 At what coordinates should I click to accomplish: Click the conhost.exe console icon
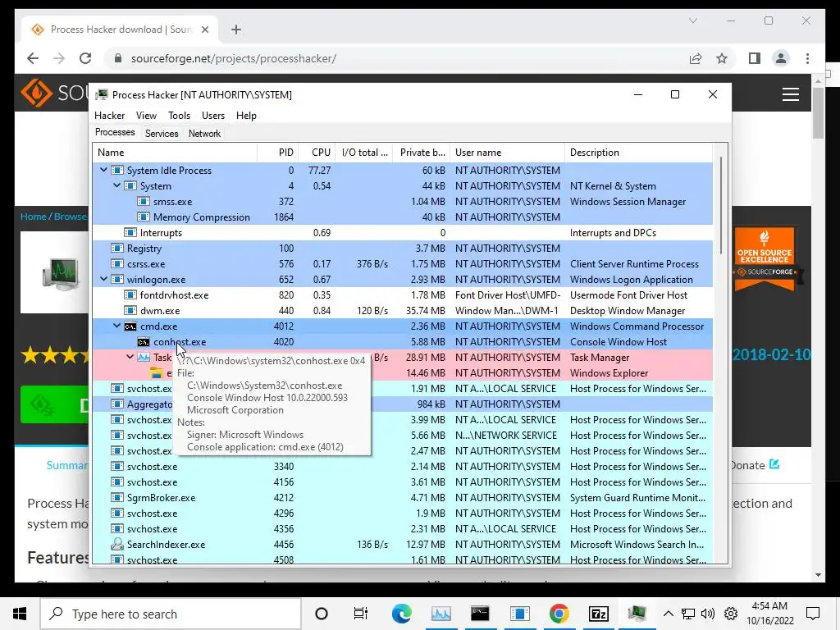tap(143, 341)
